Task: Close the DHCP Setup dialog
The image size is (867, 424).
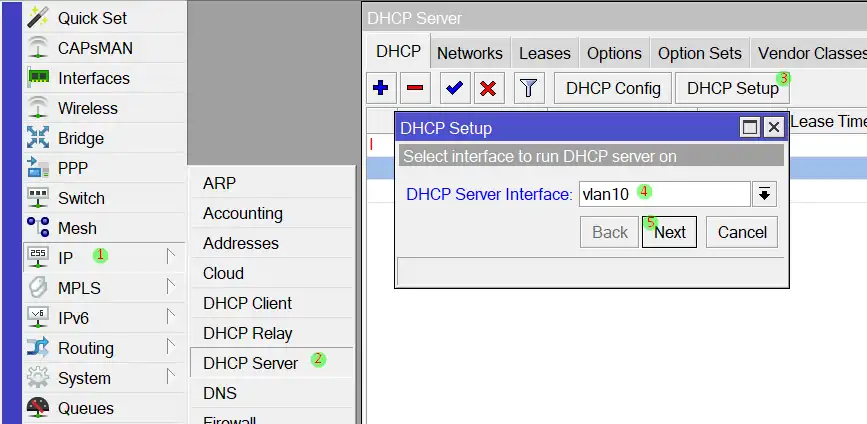Action: click(x=773, y=128)
